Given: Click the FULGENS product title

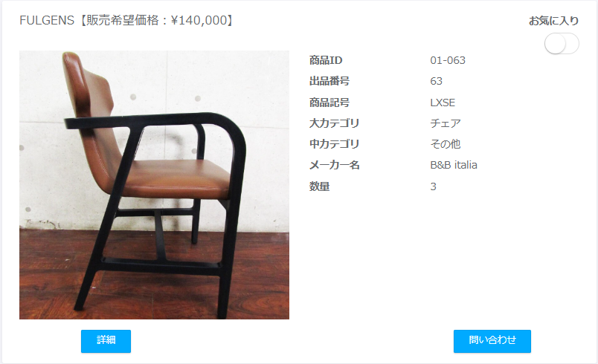Looking at the screenshot, I should [x=126, y=20].
